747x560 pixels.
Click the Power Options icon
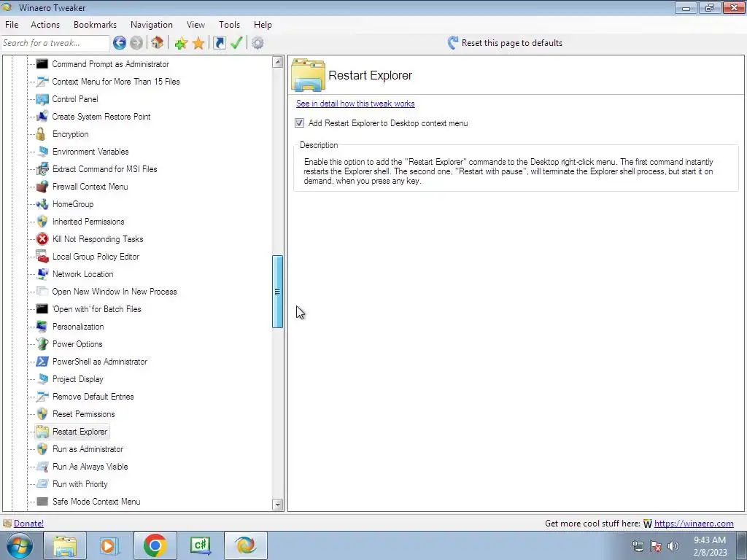pos(42,344)
